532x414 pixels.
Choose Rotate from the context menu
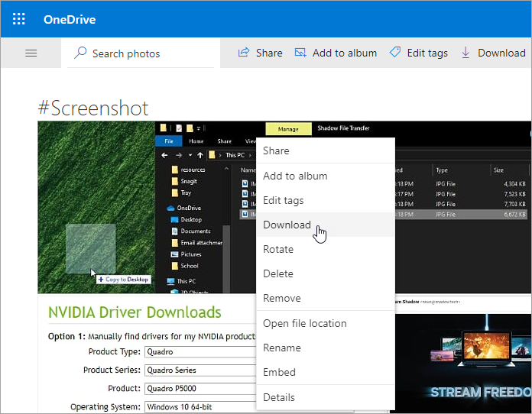326,249
